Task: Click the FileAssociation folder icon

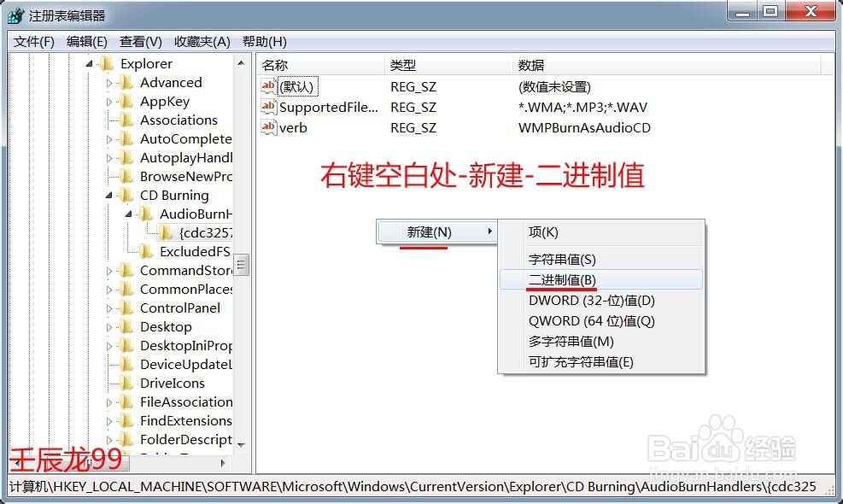Action: (126, 402)
